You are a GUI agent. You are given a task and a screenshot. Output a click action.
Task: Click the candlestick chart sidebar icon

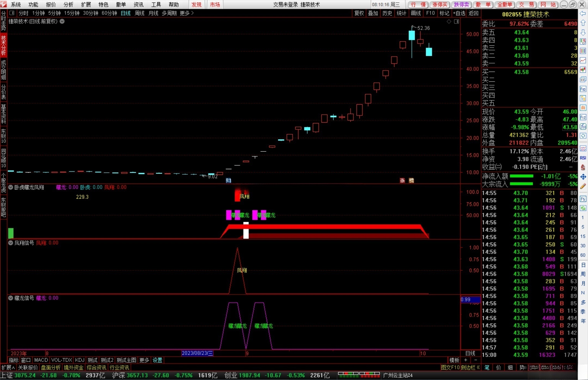[583, 70]
